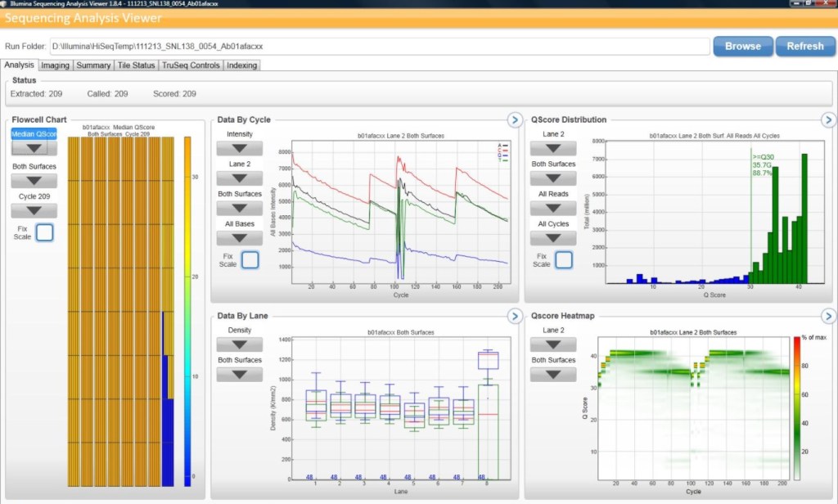
Task: Toggle Fix Scale in Flowcell Chart
Action: click(44, 232)
